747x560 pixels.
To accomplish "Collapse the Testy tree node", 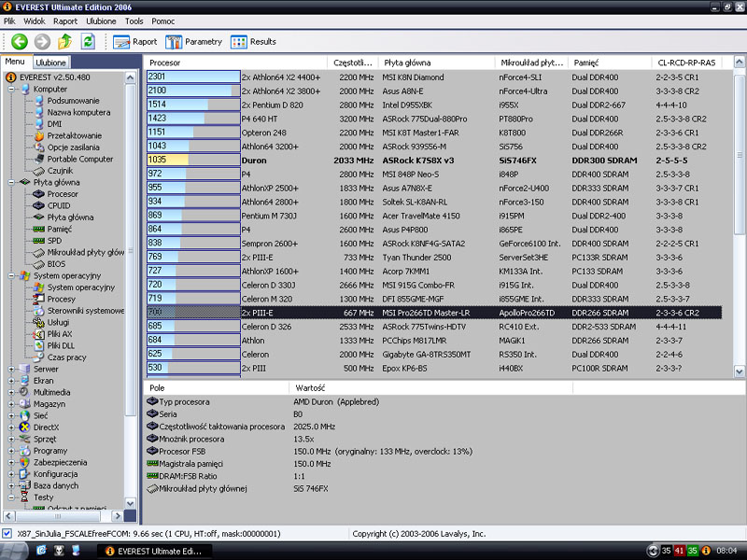I will click(11, 497).
